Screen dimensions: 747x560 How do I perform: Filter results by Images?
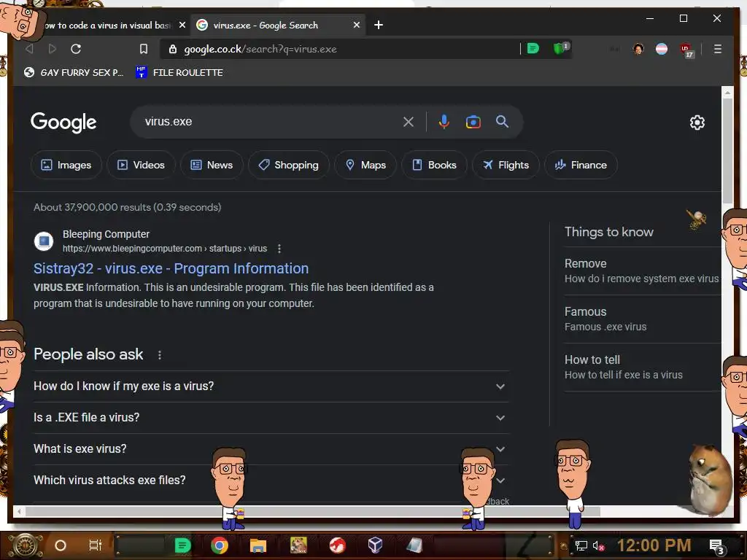(66, 165)
